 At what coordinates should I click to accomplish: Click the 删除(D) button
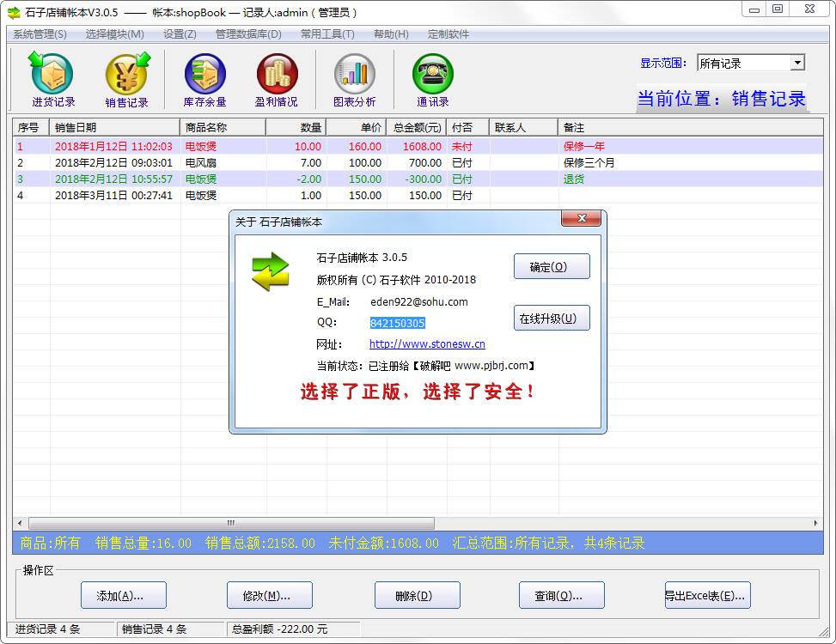pyautogui.click(x=417, y=595)
